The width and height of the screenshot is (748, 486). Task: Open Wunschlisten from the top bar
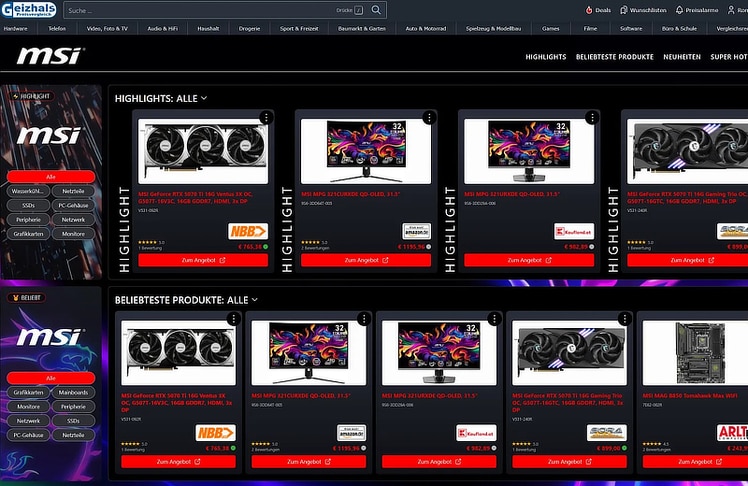[643, 10]
